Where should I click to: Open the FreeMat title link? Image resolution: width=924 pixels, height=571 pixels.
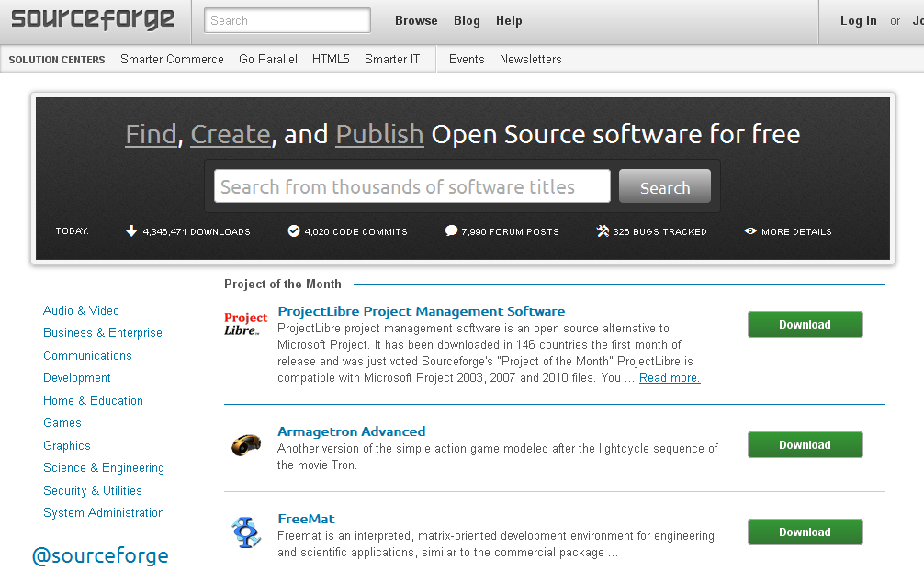(x=306, y=519)
